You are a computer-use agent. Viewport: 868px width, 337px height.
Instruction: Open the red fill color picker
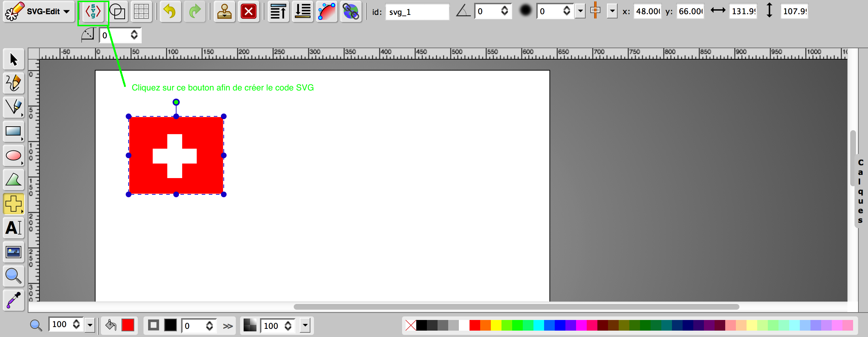click(128, 325)
